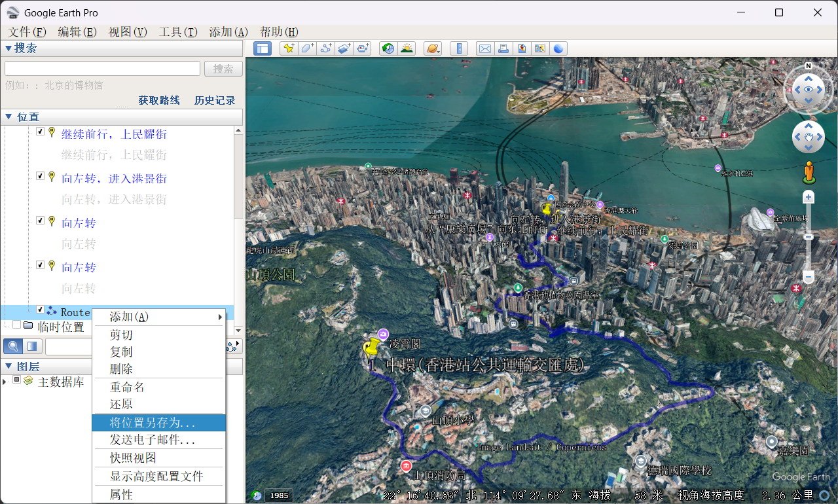Click the blue Google Earth web icon

click(558, 48)
